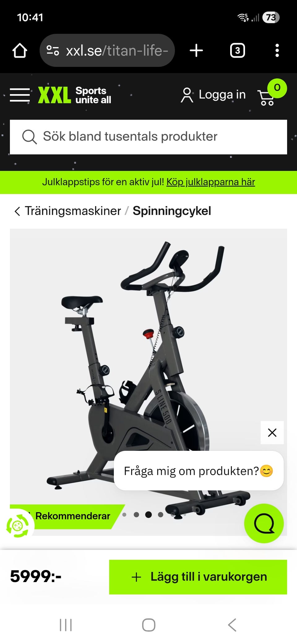Screen dimensions: 297x644
Task: Click 'Lägg till i varukorgen' button
Action: click(198, 577)
